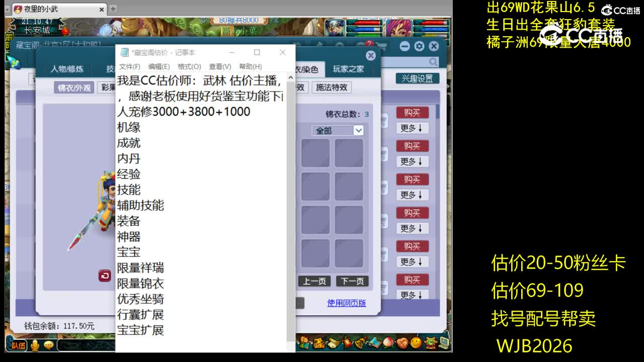Click 购买 in the third listing row
The height and width of the screenshot is (362, 644).
[412, 179]
